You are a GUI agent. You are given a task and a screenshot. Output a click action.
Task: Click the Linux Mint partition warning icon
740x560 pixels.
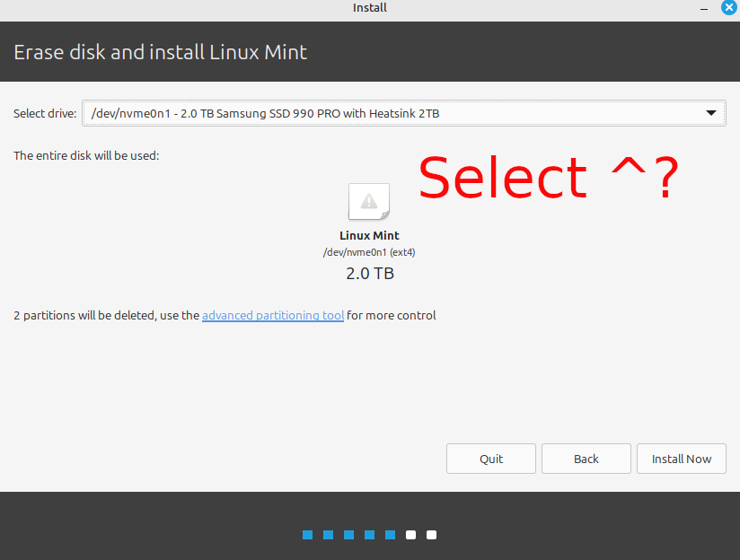pos(369,201)
